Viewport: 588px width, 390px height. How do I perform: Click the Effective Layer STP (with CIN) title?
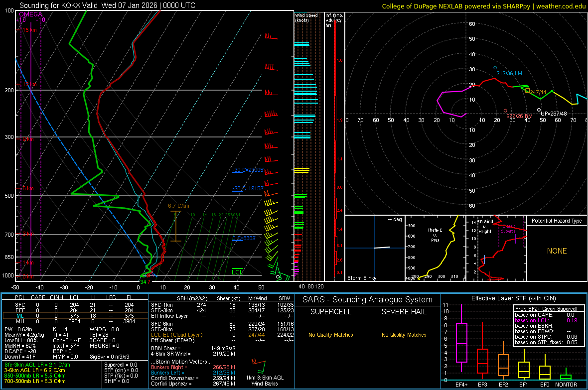tap(513, 298)
